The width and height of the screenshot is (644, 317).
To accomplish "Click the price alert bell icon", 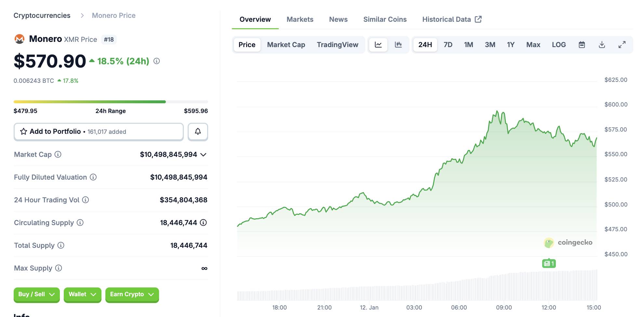I will click(198, 132).
